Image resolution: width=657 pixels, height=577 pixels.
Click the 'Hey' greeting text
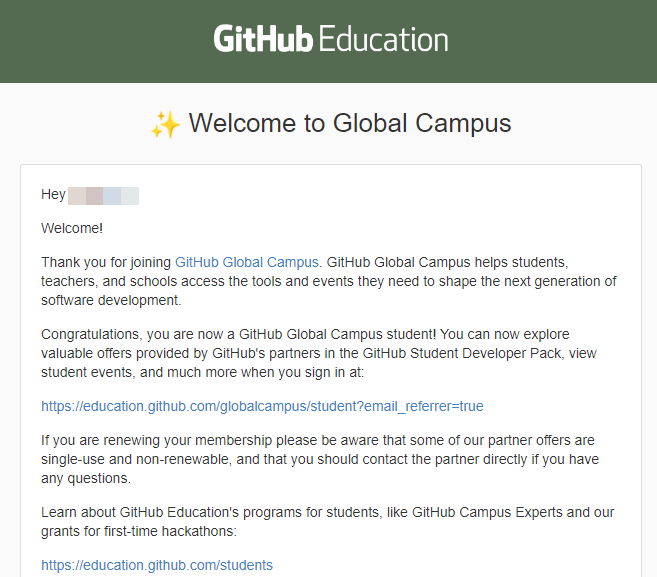click(x=53, y=195)
